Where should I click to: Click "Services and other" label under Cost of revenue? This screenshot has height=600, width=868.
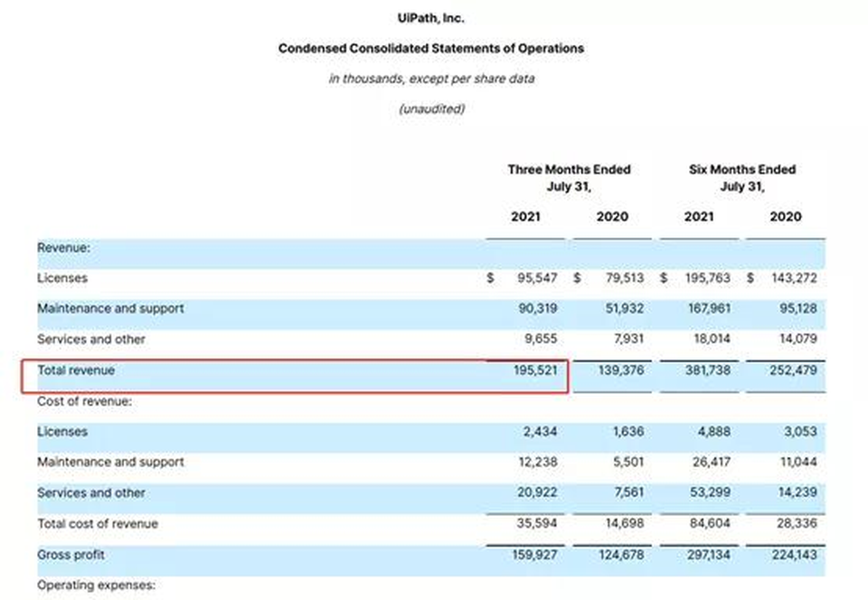pyautogui.click(x=91, y=492)
